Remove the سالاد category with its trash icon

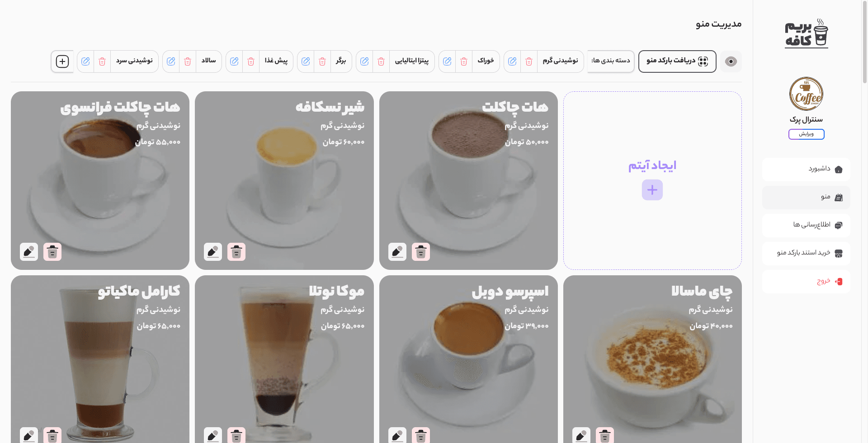coord(188,61)
